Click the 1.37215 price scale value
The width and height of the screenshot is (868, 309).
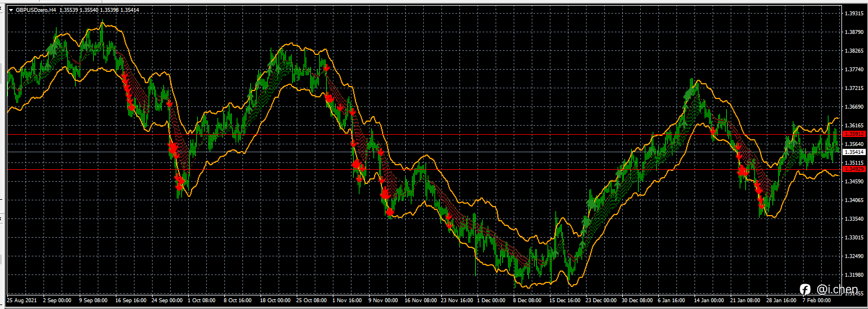854,88
